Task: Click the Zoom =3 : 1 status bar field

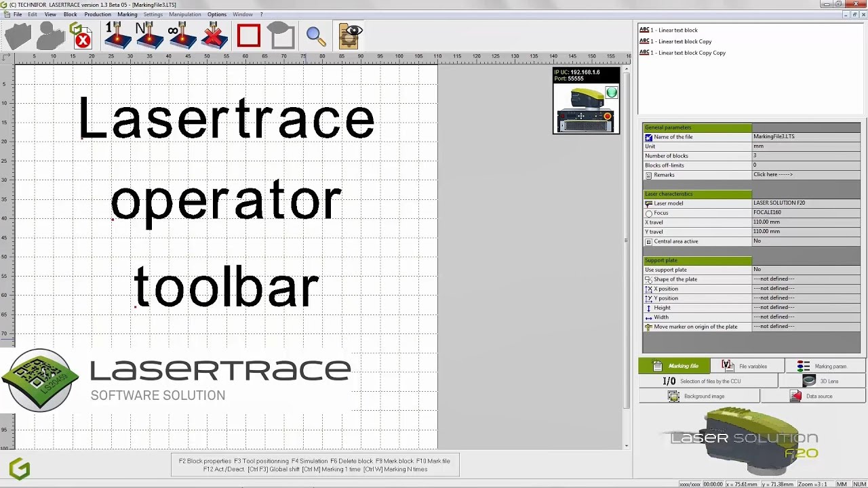Action: click(x=812, y=484)
